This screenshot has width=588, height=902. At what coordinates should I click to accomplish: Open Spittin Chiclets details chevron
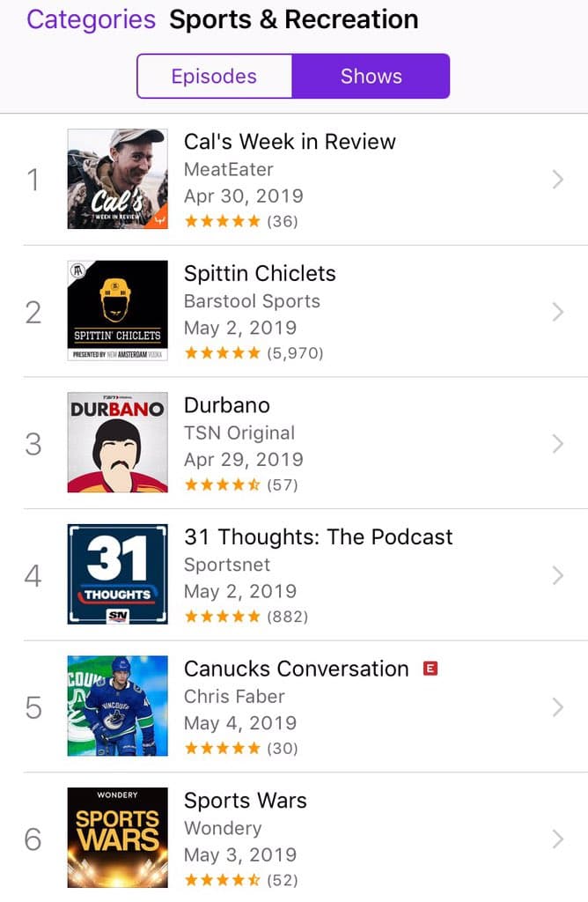click(557, 312)
